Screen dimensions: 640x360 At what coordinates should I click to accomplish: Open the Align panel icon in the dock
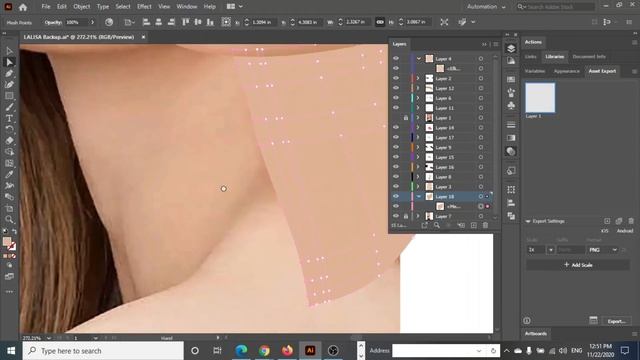tap(511, 203)
